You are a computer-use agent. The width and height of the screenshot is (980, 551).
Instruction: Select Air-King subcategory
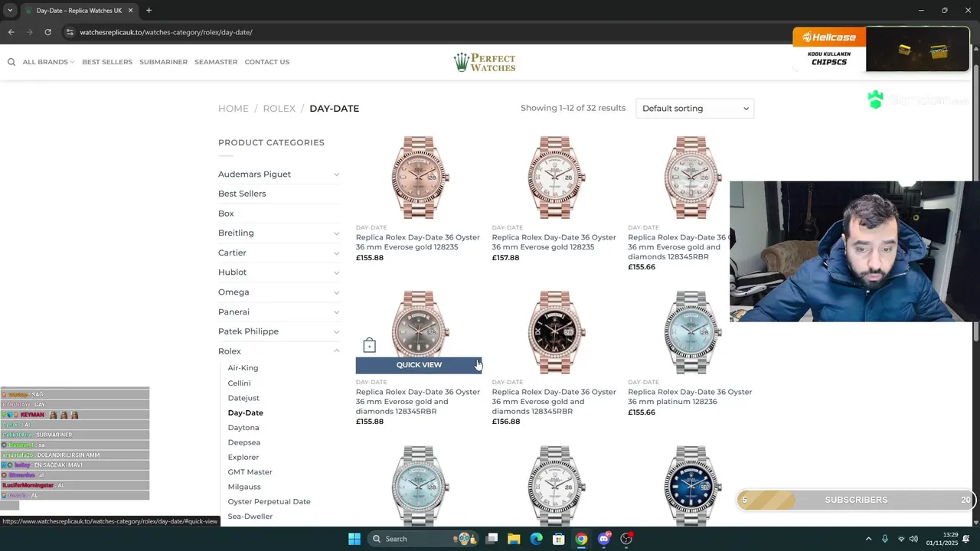tap(243, 368)
